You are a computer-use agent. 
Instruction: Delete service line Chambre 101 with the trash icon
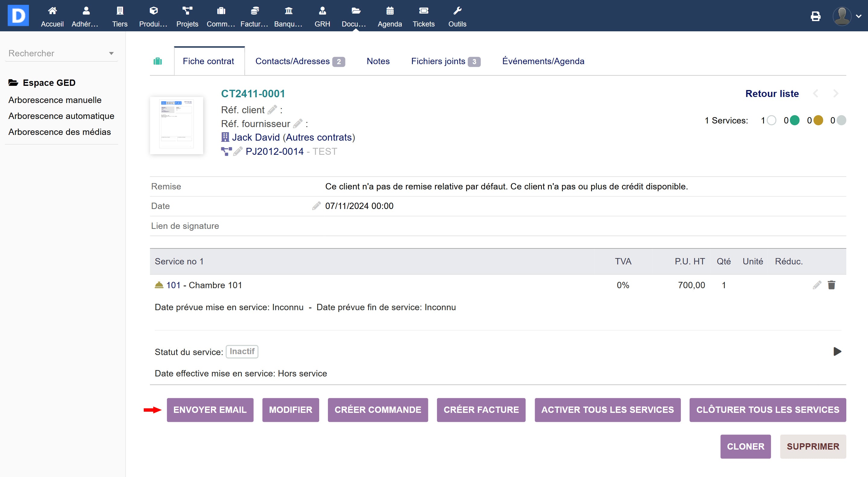point(831,285)
